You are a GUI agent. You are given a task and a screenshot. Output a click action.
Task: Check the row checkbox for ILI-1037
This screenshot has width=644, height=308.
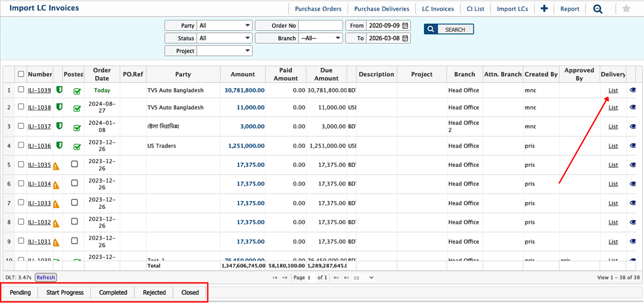click(x=21, y=127)
